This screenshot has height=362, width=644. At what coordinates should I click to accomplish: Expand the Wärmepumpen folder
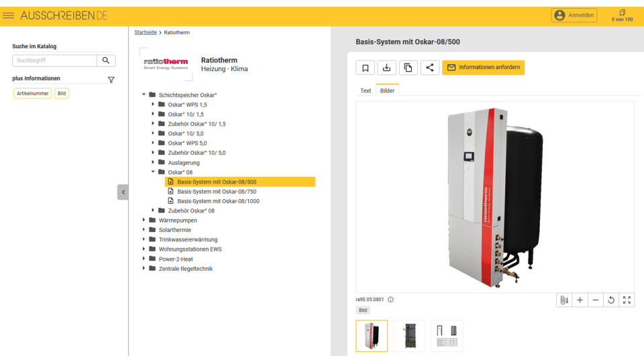[144, 220]
